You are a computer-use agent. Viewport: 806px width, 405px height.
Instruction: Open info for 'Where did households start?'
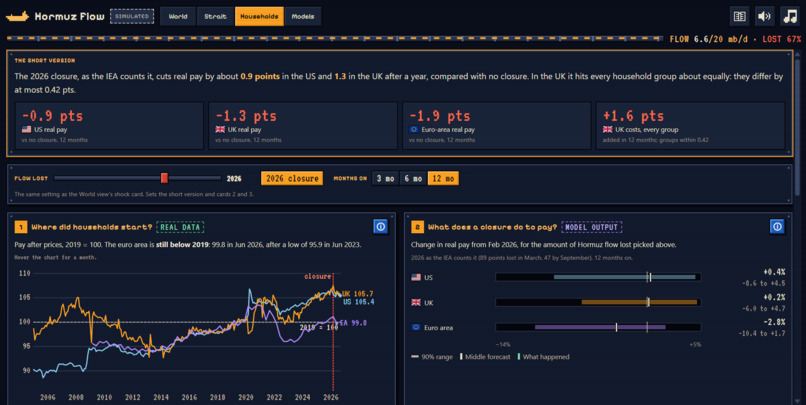[380, 227]
